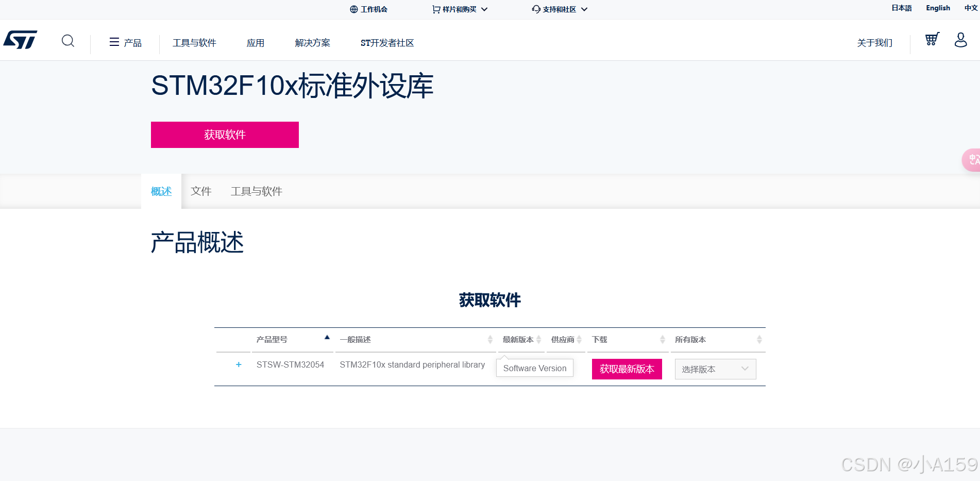Click the globe icon beside 工作机会

click(x=353, y=9)
